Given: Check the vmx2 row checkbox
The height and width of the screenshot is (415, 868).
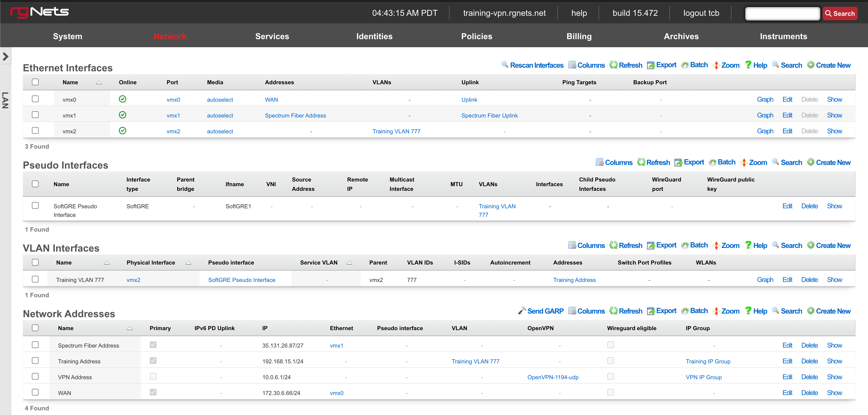Looking at the screenshot, I should [35, 130].
